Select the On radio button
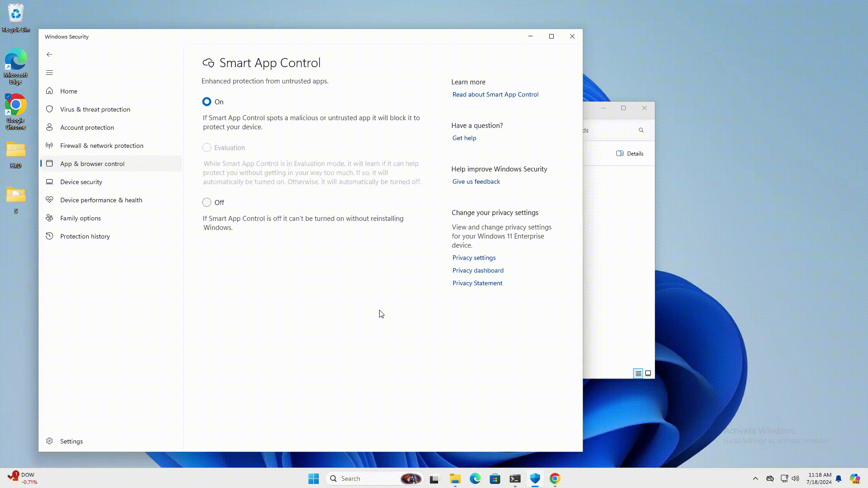 [x=207, y=102]
